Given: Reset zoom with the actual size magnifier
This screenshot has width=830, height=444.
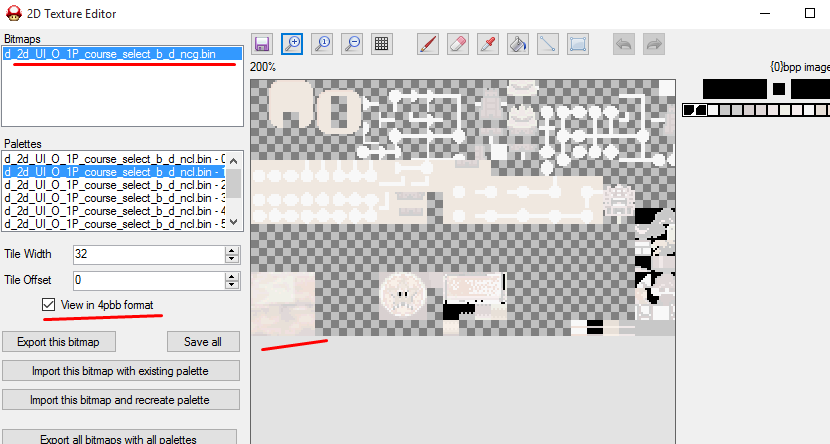Looking at the screenshot, I should (x=322, y=44).
